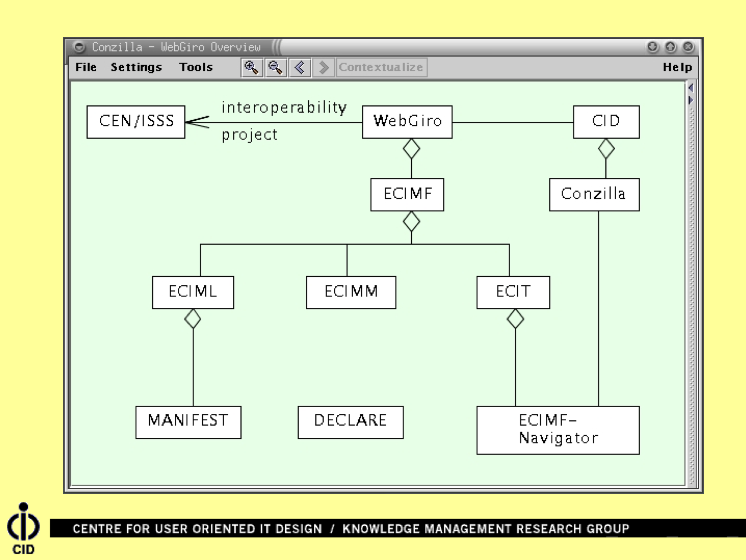The image size is (746, 560).
Task: Select the ECIMF-Navigator concept box
Action: click(x=558, y=430)
